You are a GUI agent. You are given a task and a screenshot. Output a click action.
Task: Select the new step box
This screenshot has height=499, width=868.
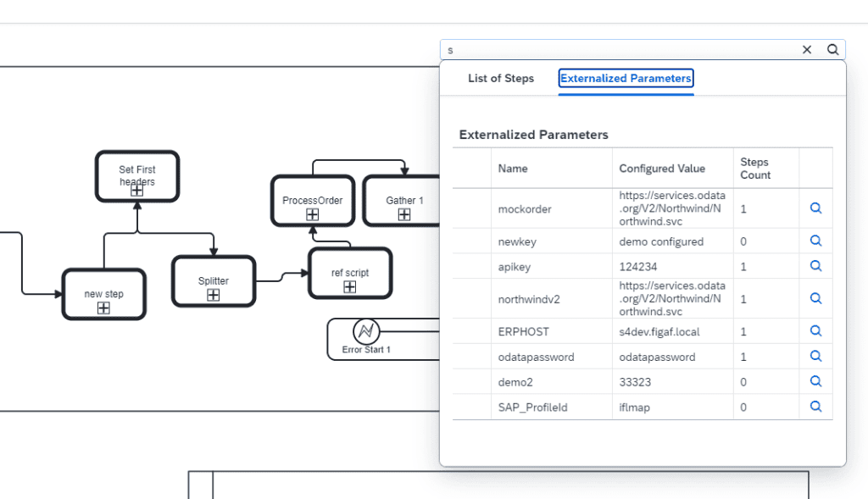tap(104, 294)
